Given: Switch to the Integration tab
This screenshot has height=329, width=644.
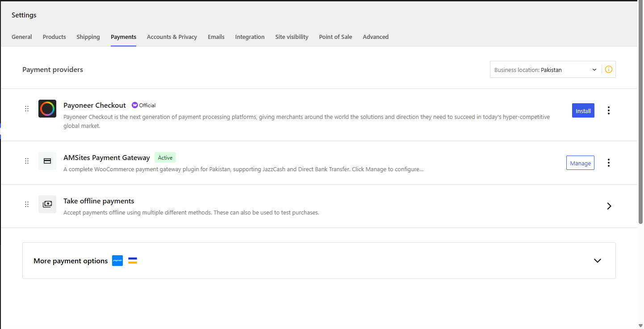Looking at the screenshot, I should click(x=250, y=37).
